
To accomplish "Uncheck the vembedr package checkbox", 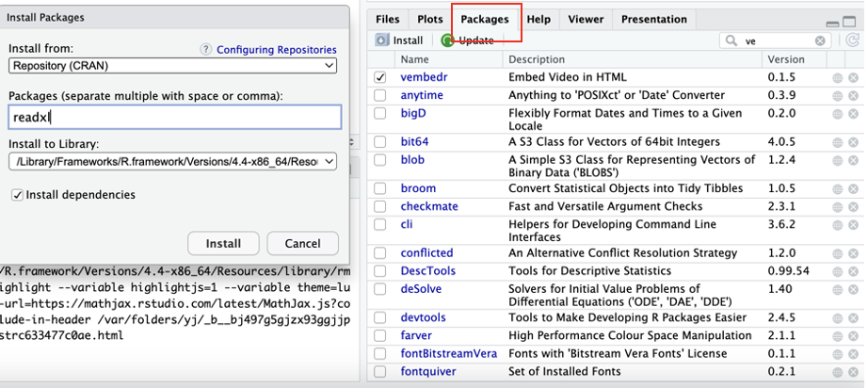I will click(380, 77).
